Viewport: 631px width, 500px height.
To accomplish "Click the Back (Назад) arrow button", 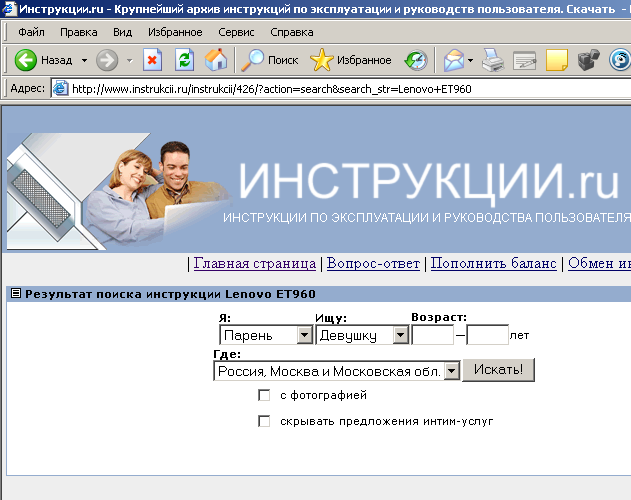I will [27, 61].
